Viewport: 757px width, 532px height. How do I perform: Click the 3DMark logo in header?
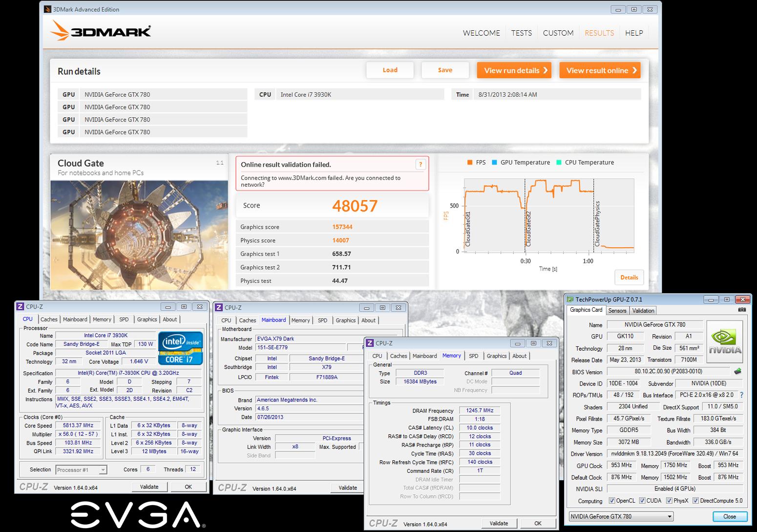click(x=101, y=30)
